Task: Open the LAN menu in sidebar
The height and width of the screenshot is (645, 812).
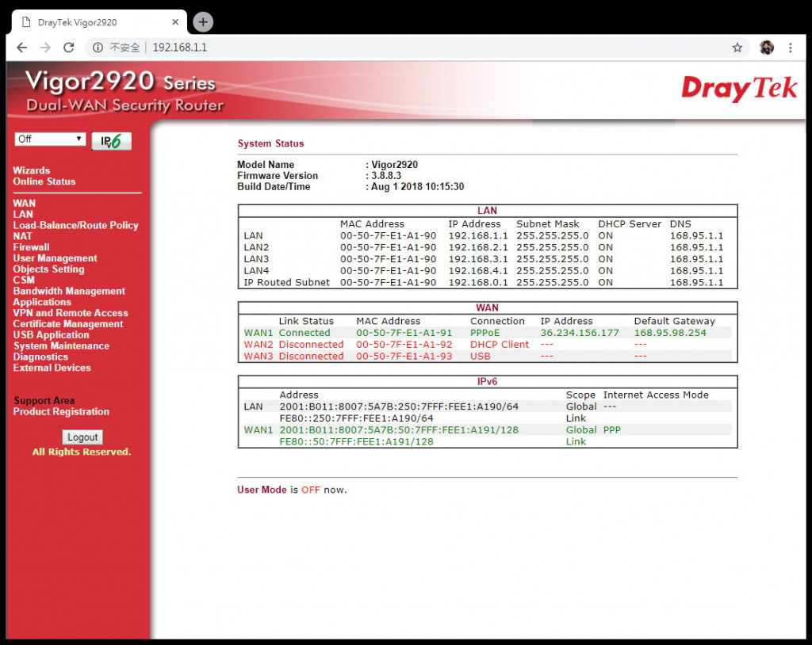Action: tap(23, 214)
